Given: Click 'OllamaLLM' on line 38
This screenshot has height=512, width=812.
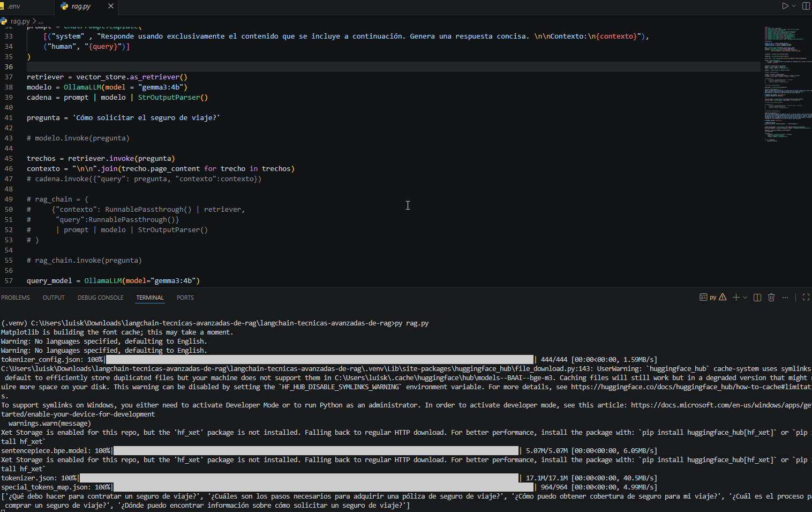Looking at the screenshot, I should coord(82,87).
